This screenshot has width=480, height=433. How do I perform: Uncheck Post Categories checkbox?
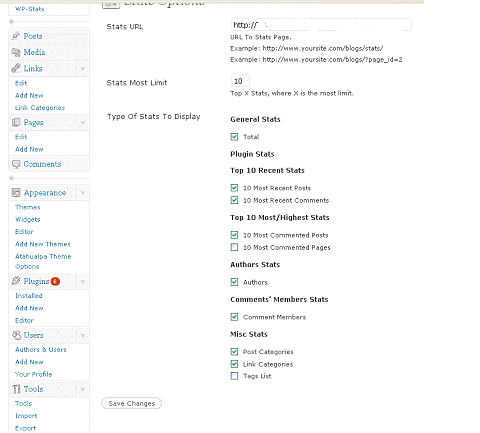click(234, 352)
